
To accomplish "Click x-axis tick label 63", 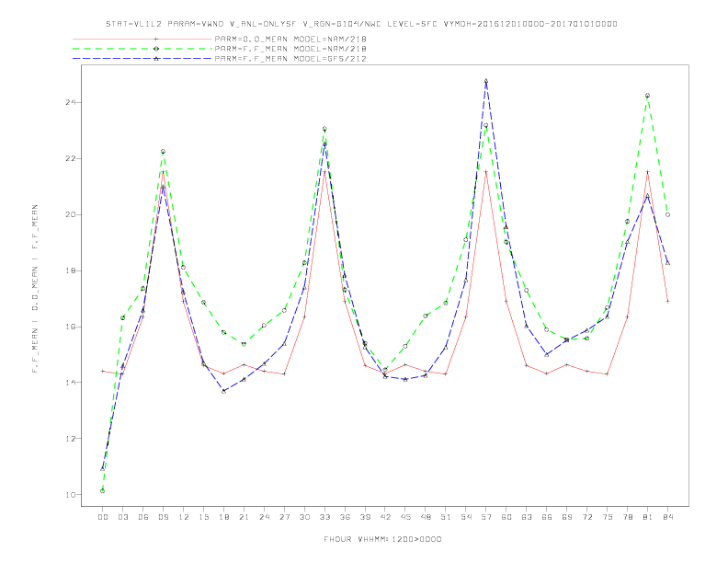I will coord(527,517).
